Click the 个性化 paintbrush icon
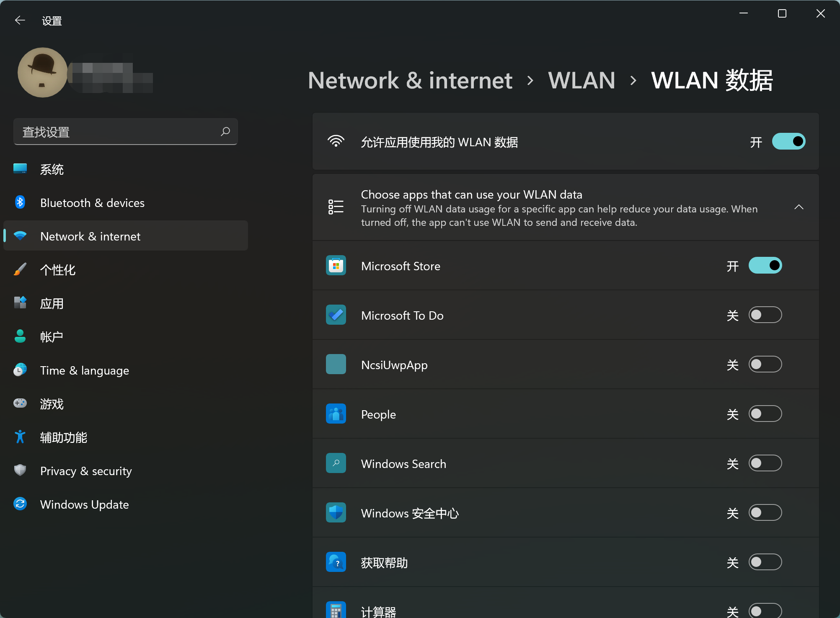 (x=20, y=269)
